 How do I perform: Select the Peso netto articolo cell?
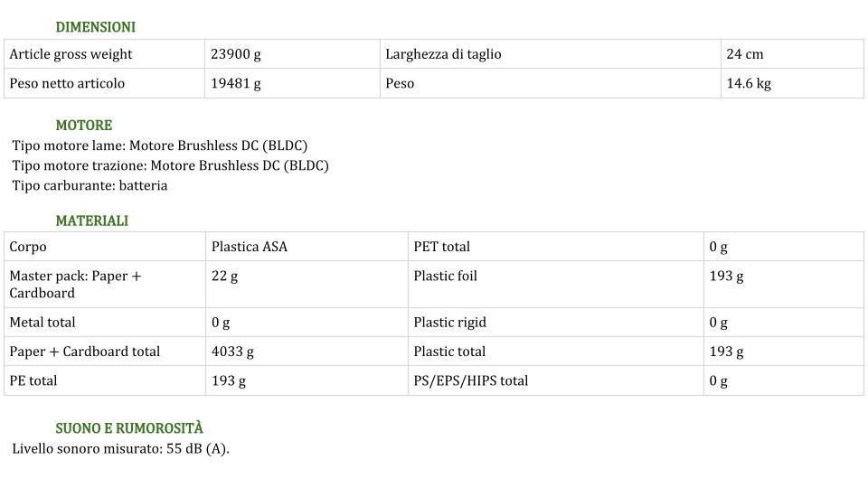(x=104, y=83)
